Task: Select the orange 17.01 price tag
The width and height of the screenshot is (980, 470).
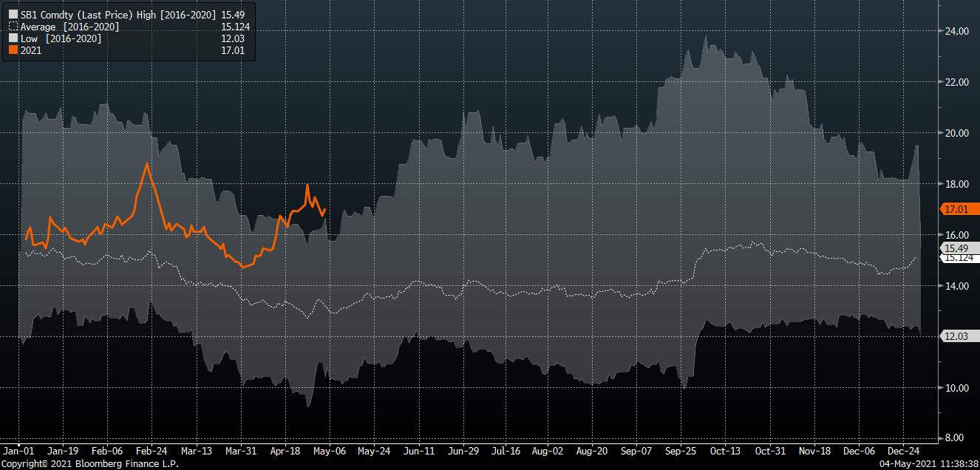Action: [959, 209]
